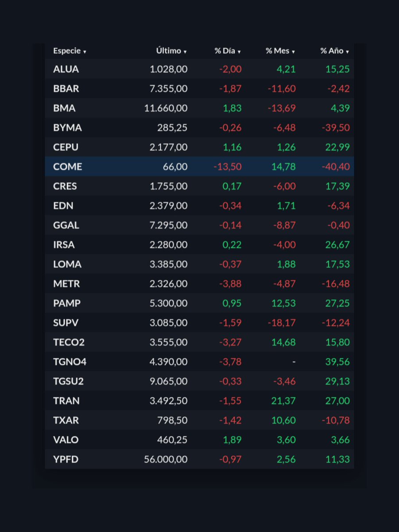Click YPFD last price 56.000,00
399x532 pixels.
pos(166,459)
